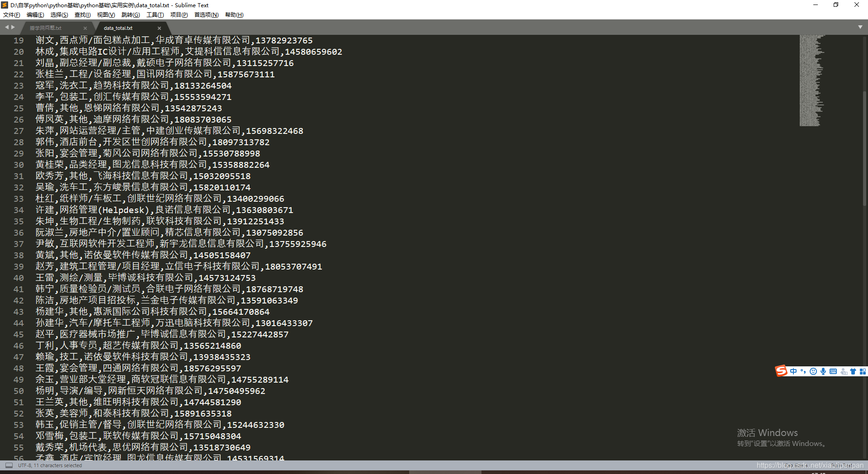Viewport: 868px width, 474px height.
Task: Click line starting with 余玉,营业部大堂经理
Action: [162, 380]
